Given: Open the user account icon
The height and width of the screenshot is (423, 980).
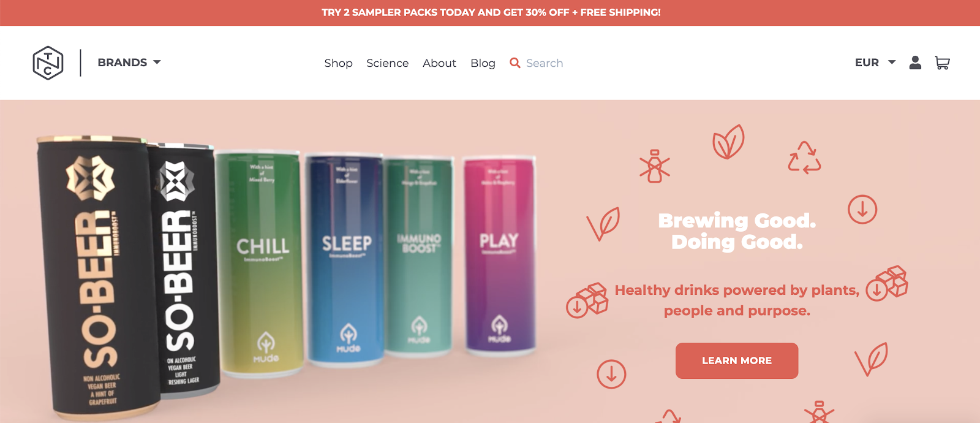Looking at the screenshot, I should point(915,63).
